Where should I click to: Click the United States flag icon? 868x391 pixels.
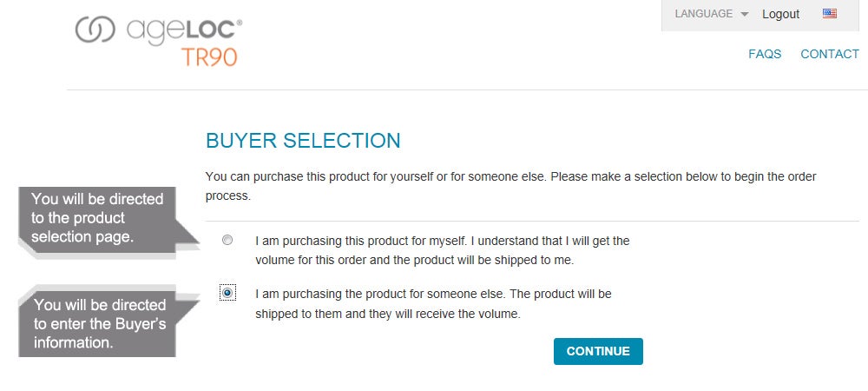click(829, 14)
